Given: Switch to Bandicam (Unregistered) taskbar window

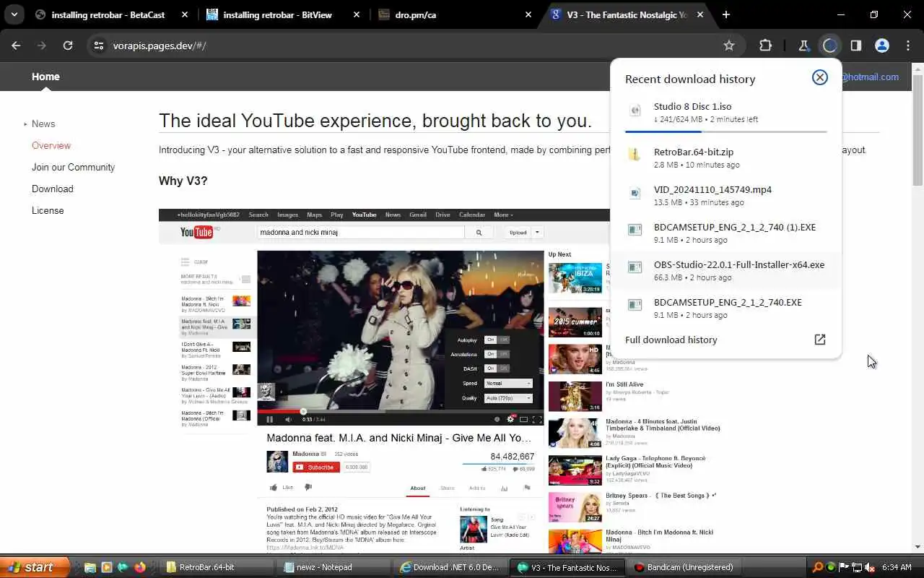Looking at the screenshot, I should tap(686, 567).
